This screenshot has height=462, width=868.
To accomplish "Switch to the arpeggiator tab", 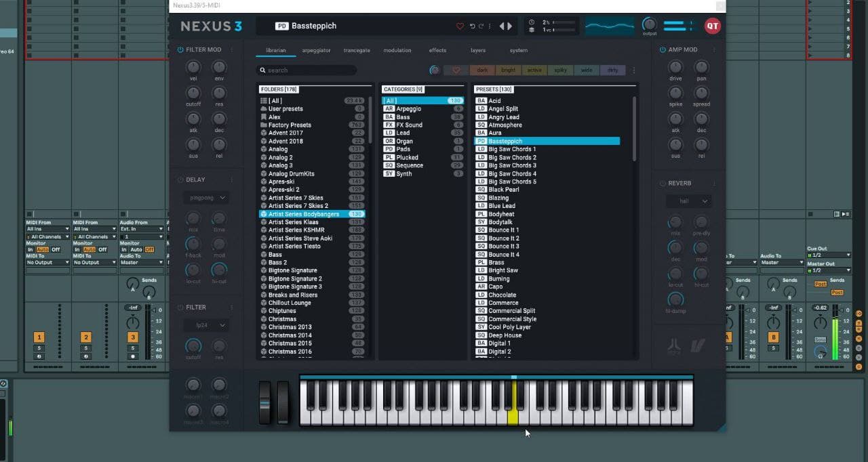I will pos(316,50).
